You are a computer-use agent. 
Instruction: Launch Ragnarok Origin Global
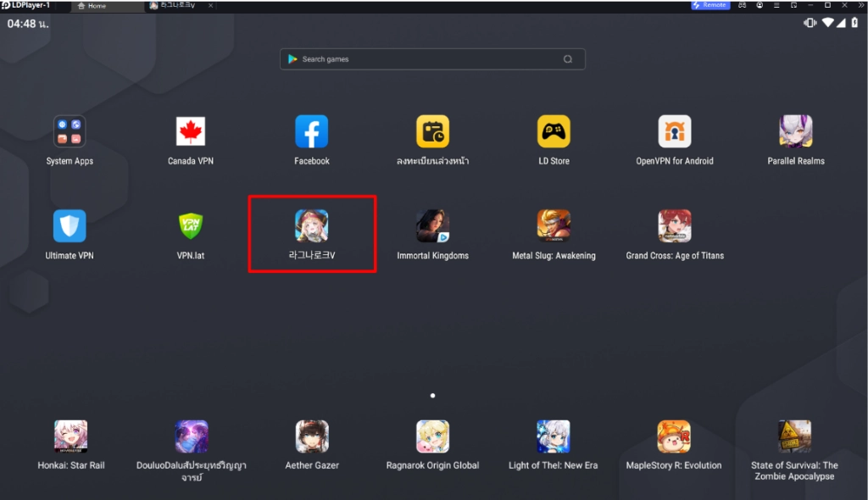[433, 436]
